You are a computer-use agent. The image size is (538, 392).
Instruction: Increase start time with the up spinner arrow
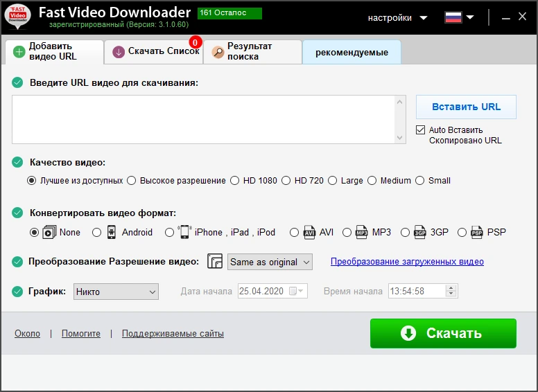point(451,287)
